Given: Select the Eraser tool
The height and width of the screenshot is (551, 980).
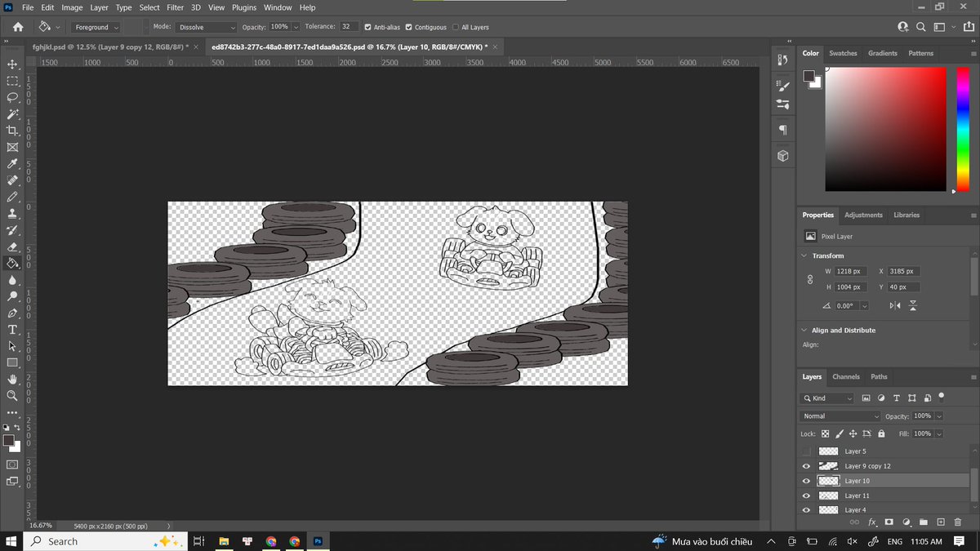Looking at the screenshot, I should tap(12, 247).
